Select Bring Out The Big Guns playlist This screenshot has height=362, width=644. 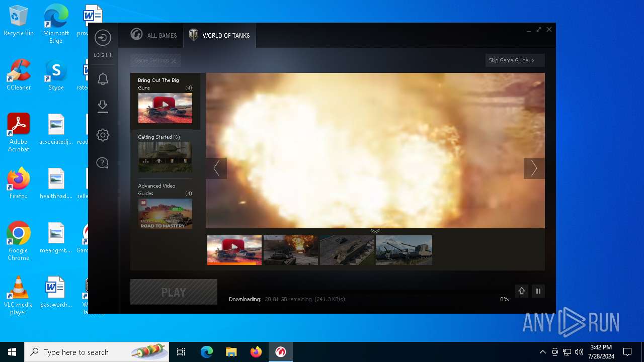point(165,101)
